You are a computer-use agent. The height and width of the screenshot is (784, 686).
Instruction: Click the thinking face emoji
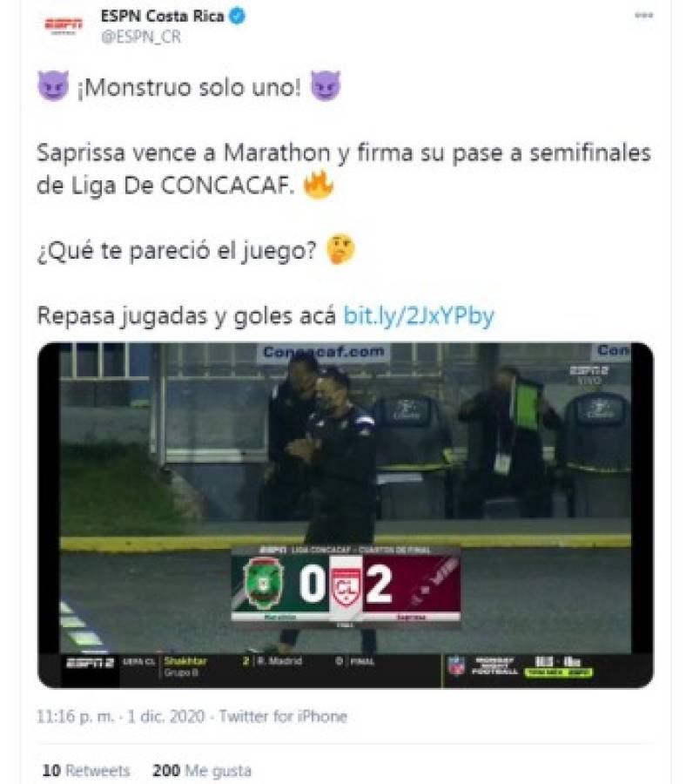(340, 249)
